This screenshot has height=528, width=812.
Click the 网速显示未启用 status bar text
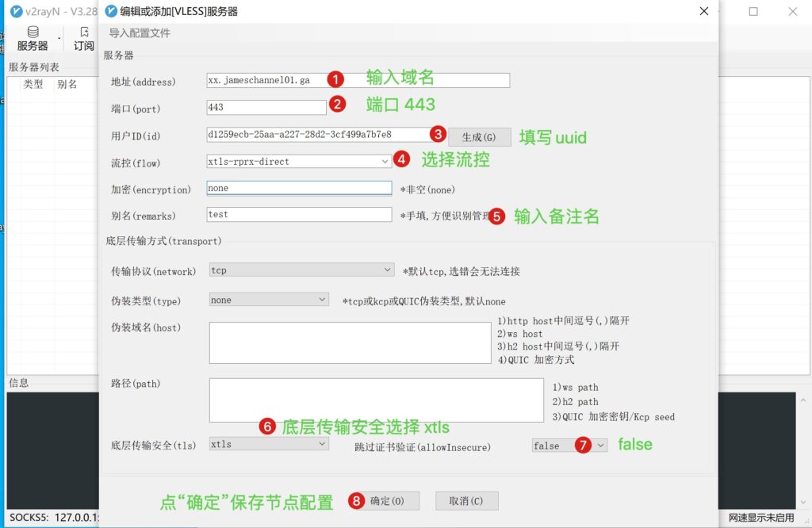pos(761,518)
